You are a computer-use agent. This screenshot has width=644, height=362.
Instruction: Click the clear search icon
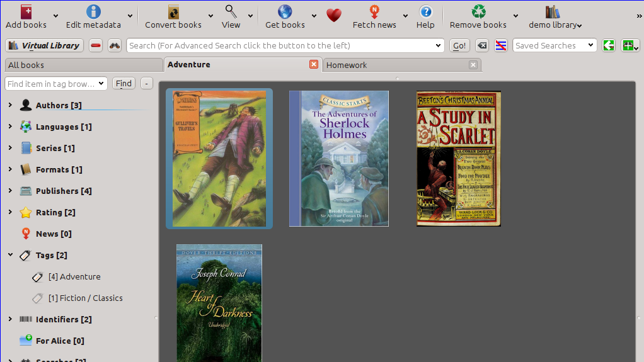click(482, 45)
